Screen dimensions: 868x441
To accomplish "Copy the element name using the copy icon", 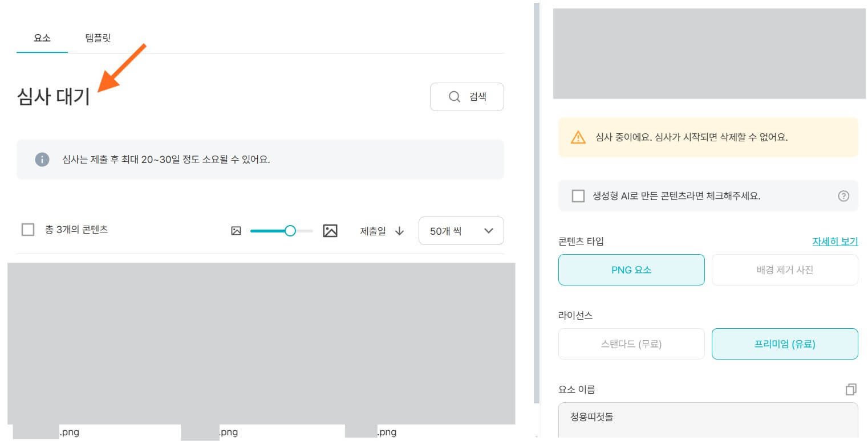I will (x=850, y=389).
